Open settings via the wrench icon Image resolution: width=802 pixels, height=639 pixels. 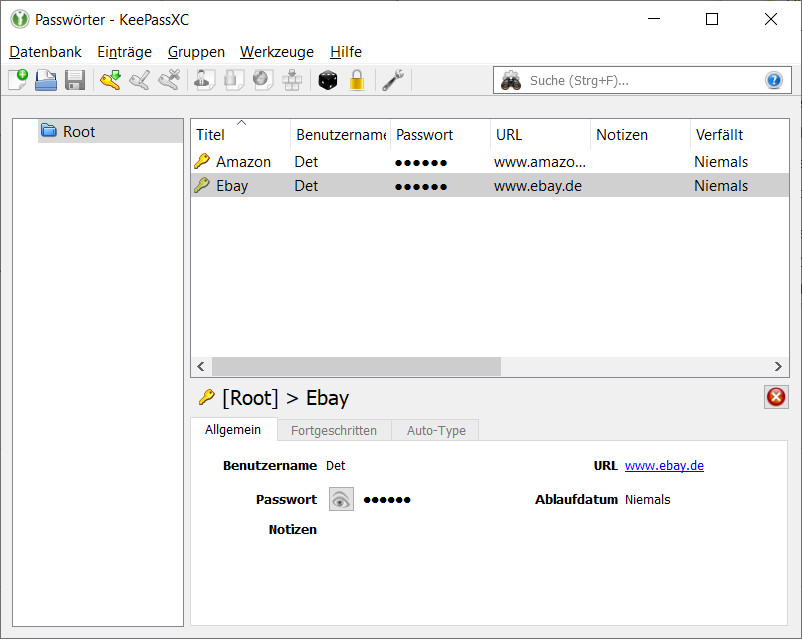(x=392, y=81)
